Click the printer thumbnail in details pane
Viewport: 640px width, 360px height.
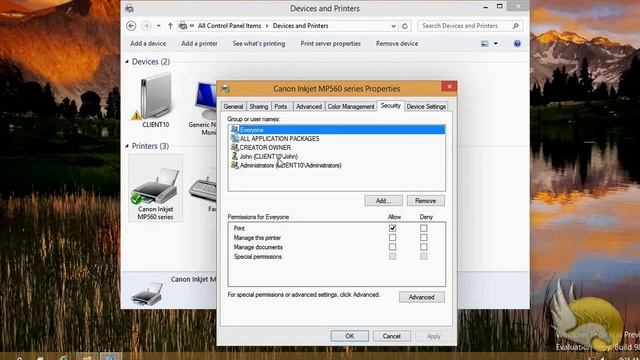pyautogui.click(x=147, y=294)
